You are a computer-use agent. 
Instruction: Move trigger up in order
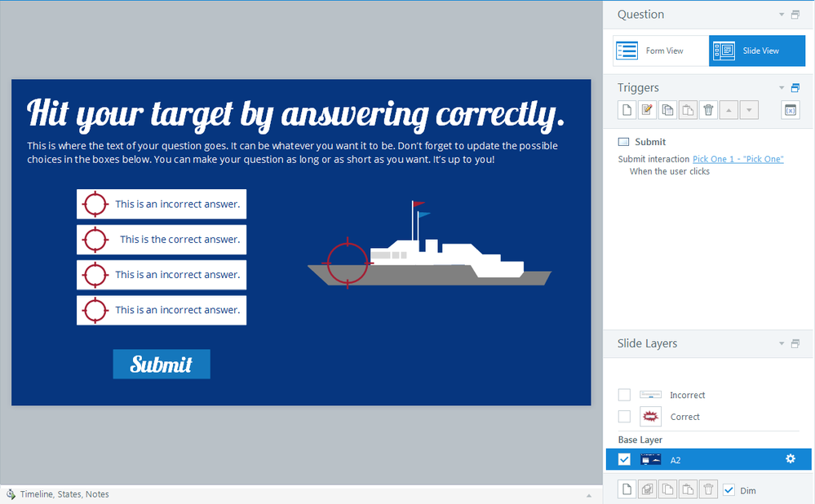[729, 110]
